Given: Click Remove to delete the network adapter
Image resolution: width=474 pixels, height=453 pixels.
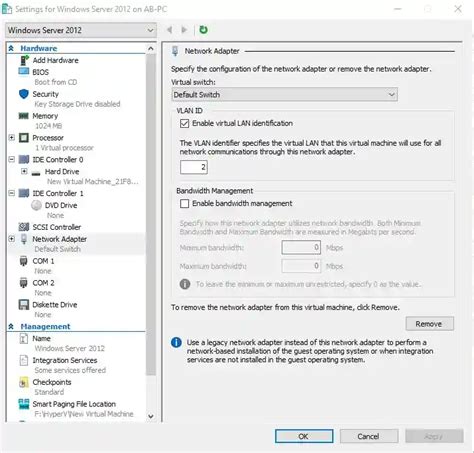Looking at the screenshot, I should (429, 324).
